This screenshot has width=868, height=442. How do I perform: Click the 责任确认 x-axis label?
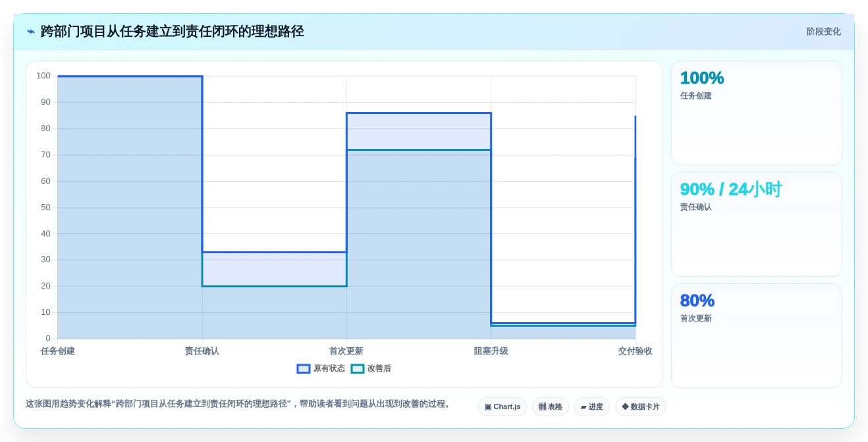pos(202,351)
